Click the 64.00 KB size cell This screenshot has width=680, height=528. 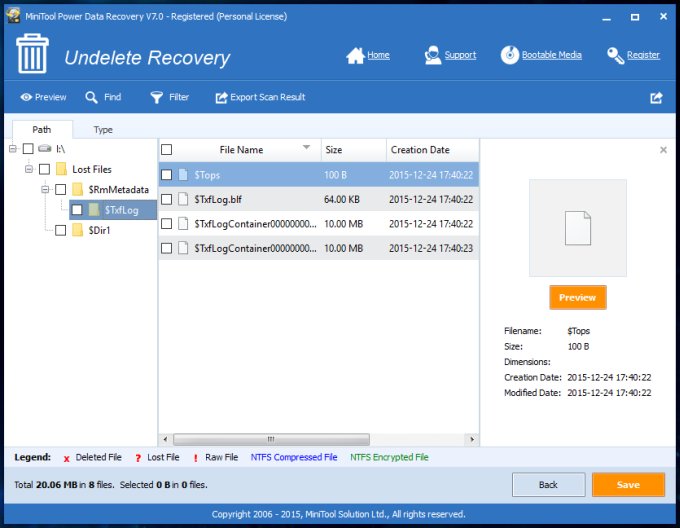(x=342, y=199)
